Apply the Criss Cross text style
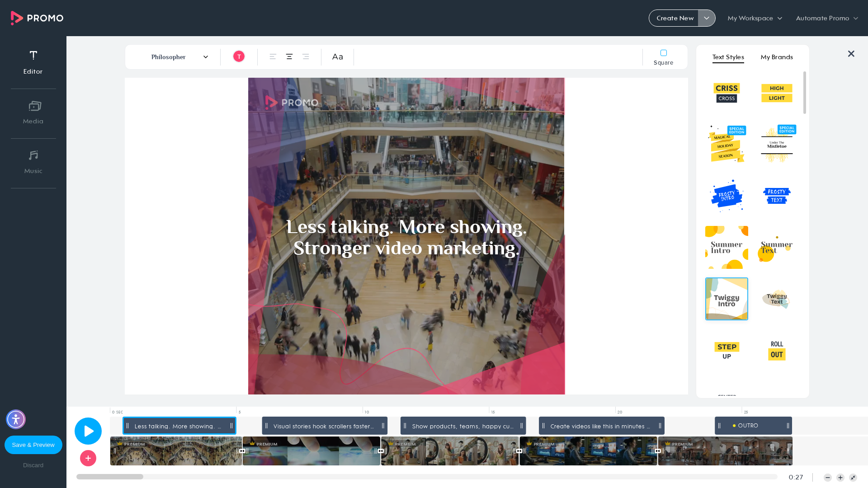 (726, 93)
